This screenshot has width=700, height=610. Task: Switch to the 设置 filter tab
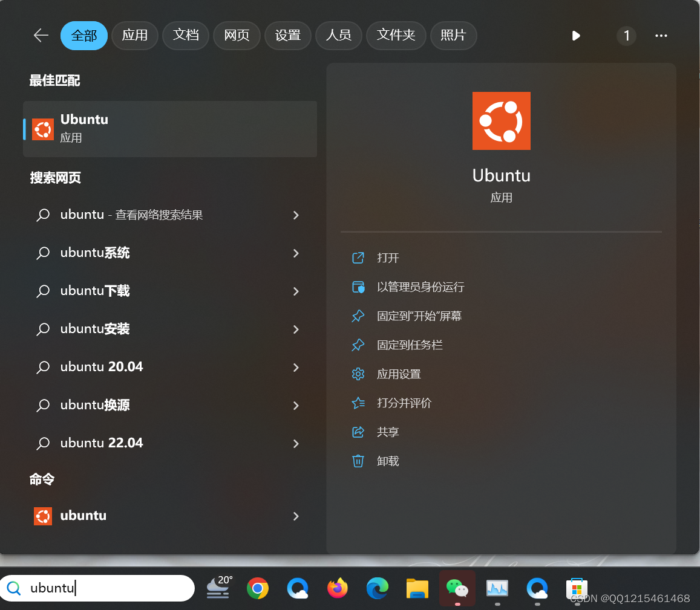(287, 35)
